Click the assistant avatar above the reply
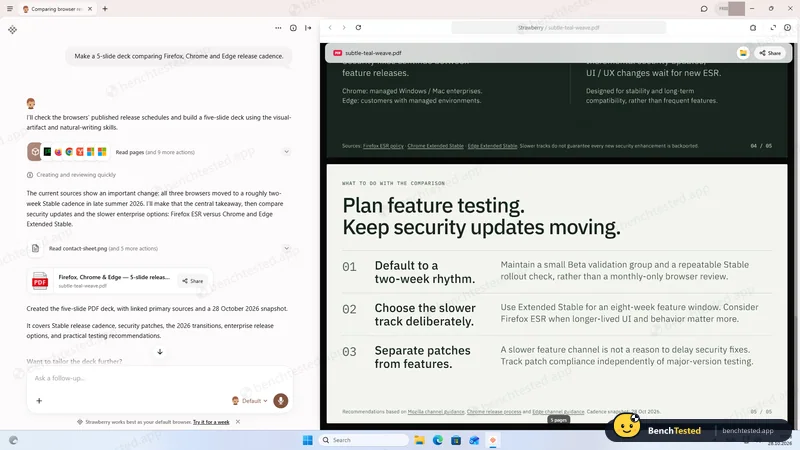 click(31, 104)
